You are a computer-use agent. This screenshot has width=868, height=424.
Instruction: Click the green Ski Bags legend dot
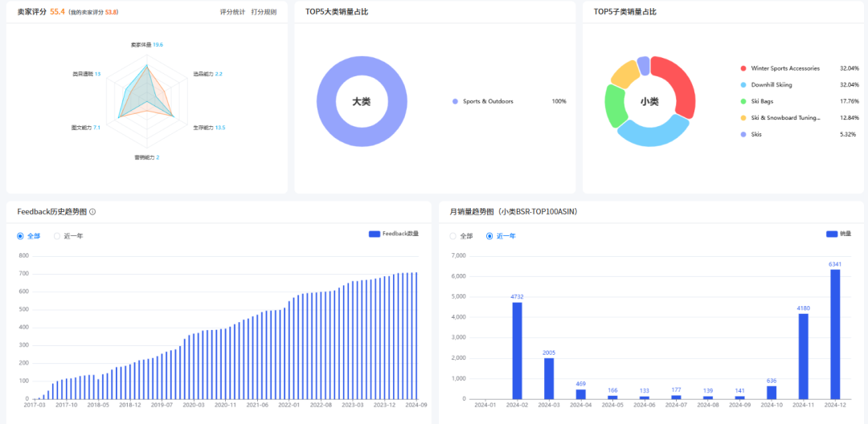(x=743, y=102)
